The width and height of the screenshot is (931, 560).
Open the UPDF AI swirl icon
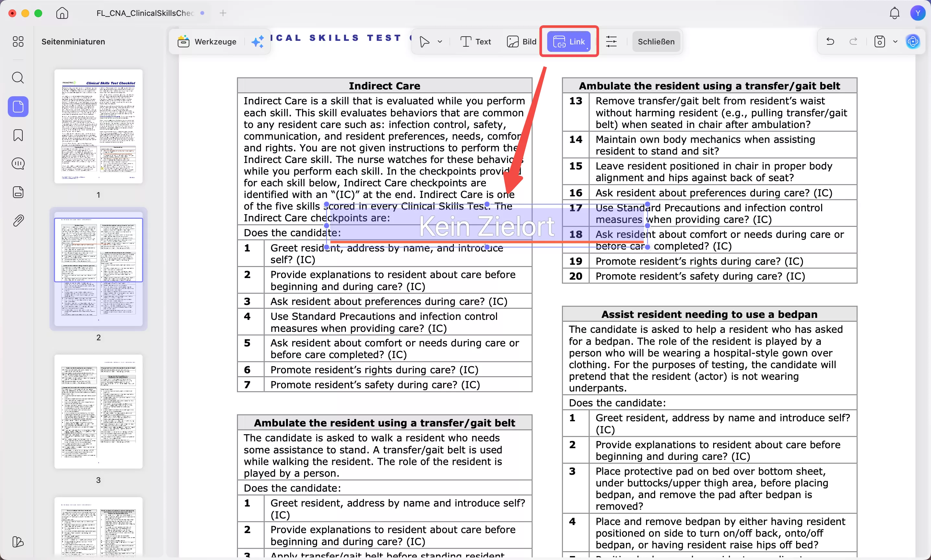913,41
